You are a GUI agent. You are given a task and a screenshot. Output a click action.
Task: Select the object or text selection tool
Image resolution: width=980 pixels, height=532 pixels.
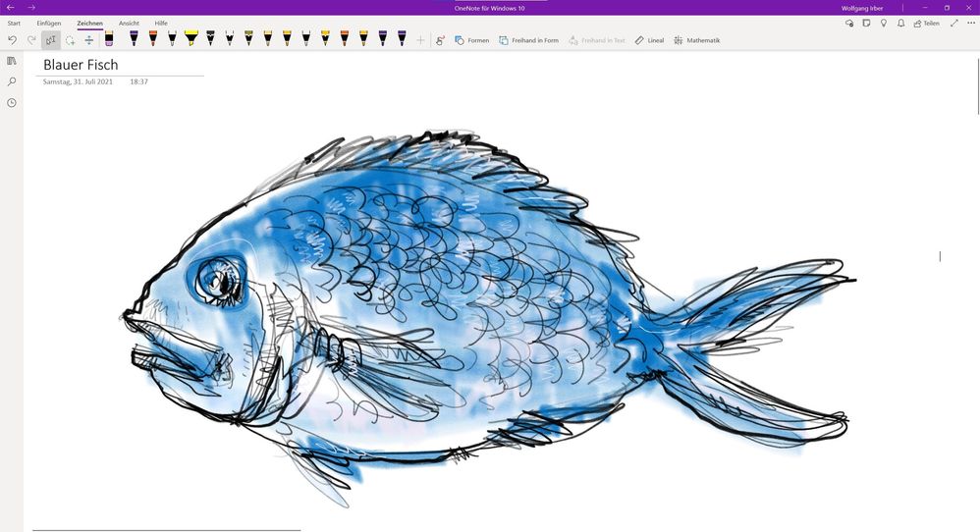[51, 40]
